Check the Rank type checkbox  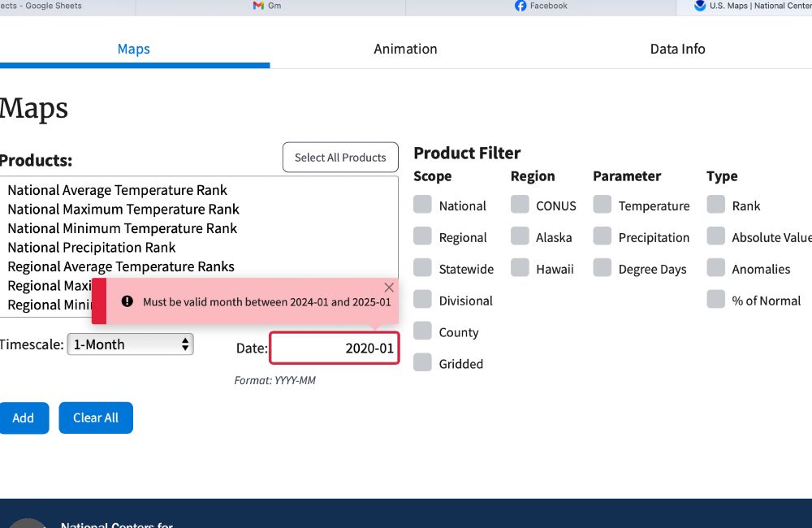point(715,205)
